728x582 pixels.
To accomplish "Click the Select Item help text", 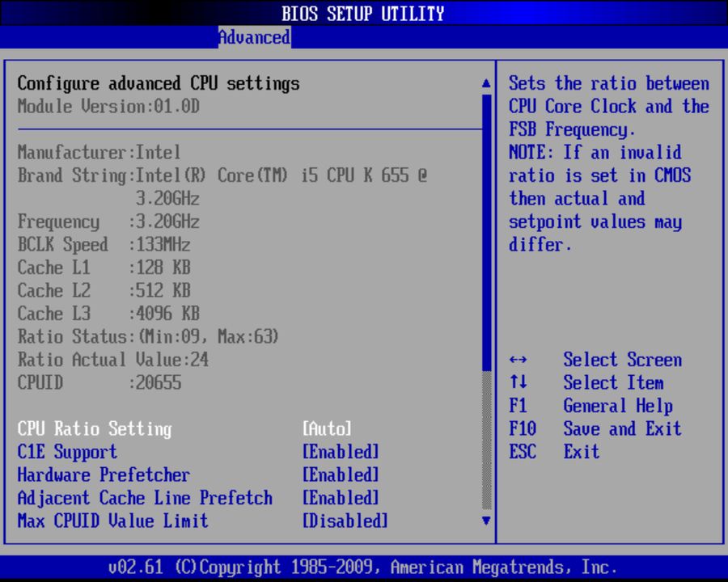I will point(613,383).
